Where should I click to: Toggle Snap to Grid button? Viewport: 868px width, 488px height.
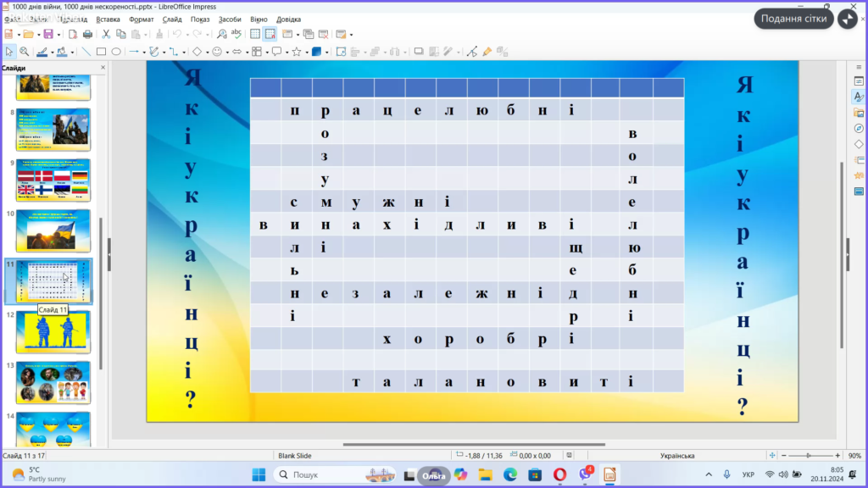[x=270, y=34]
